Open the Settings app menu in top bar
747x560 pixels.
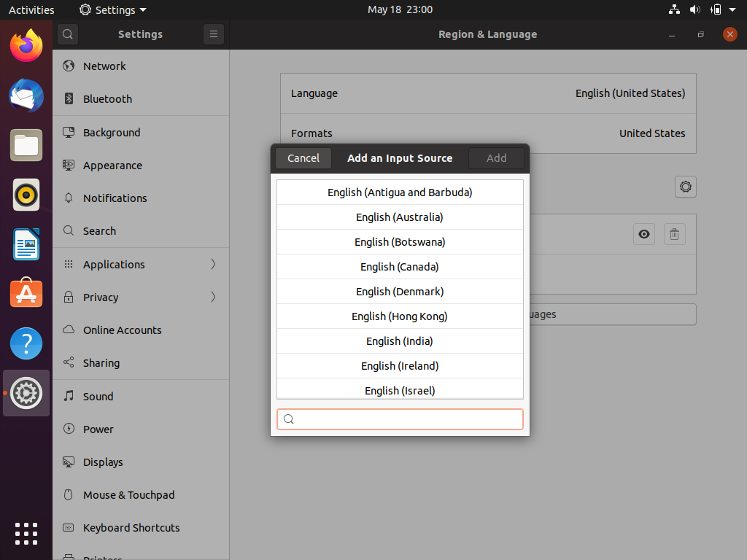(113, 9)
